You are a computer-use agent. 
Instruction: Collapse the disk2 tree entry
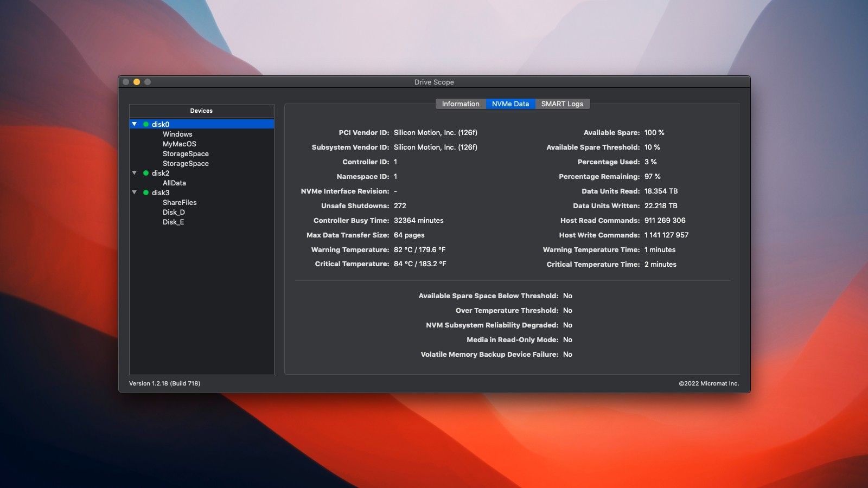click(x=135, y=173)
